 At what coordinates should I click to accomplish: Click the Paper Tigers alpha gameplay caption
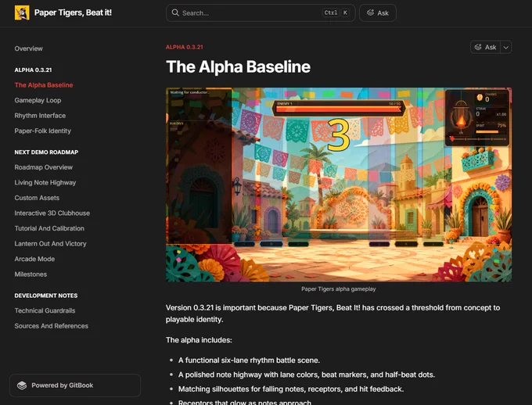click(339, 289)
